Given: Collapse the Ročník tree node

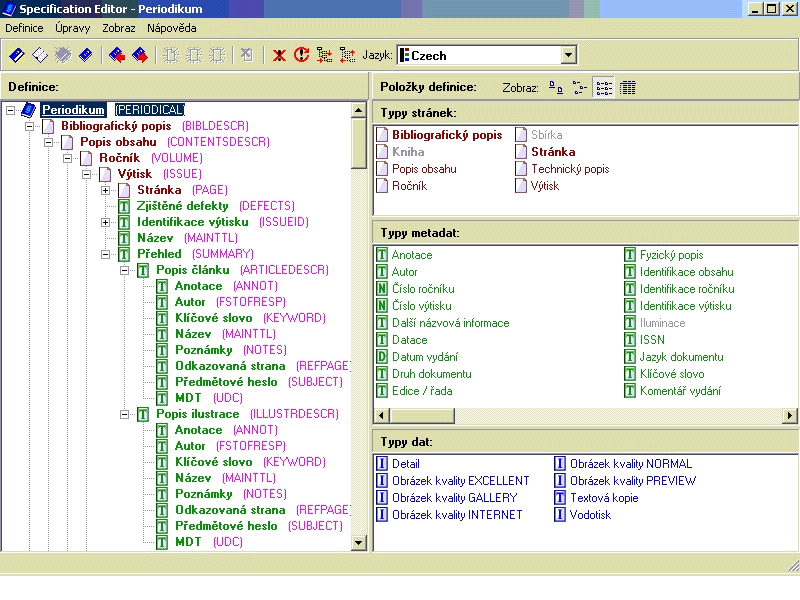Looking at the screenshot, I should coord(67,158).
